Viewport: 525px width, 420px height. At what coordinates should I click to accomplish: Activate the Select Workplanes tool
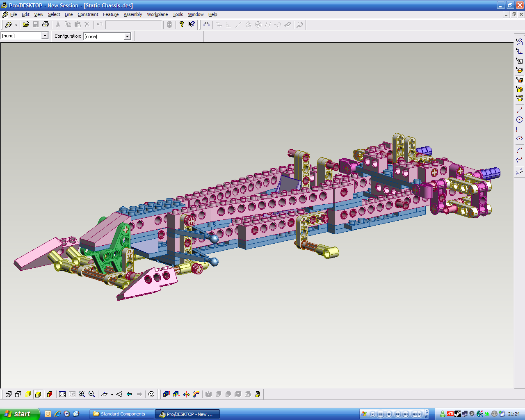coord(519,61)
